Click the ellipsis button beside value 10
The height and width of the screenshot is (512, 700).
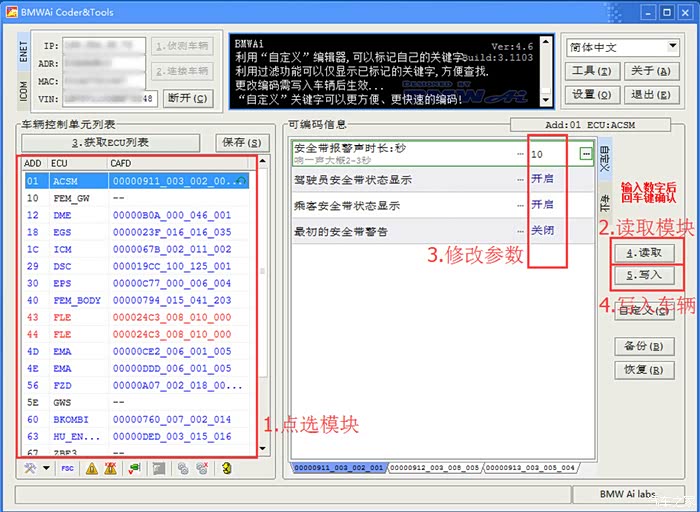click(585, 154)
